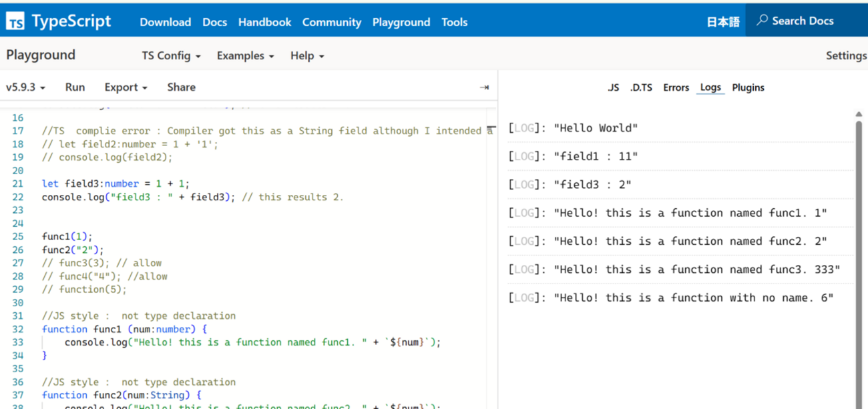The image size is (868, 409).
Task: Expand the Export dropdown
Action: coord(126,87)
